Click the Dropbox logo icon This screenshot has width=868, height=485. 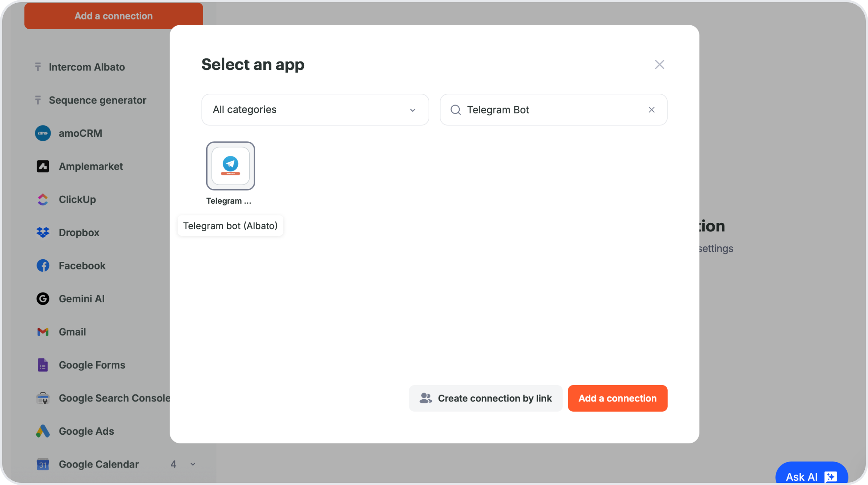tap(43, 233)
